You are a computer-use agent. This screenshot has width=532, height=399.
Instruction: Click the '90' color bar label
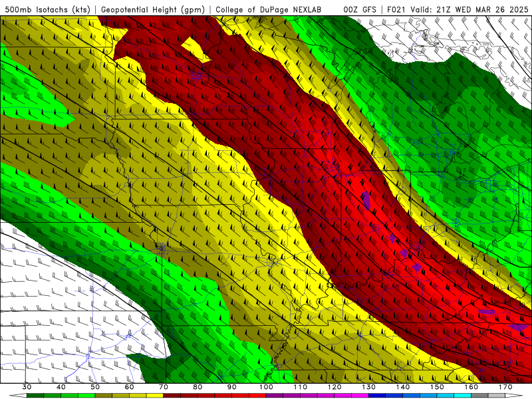[x=231, y=387]
